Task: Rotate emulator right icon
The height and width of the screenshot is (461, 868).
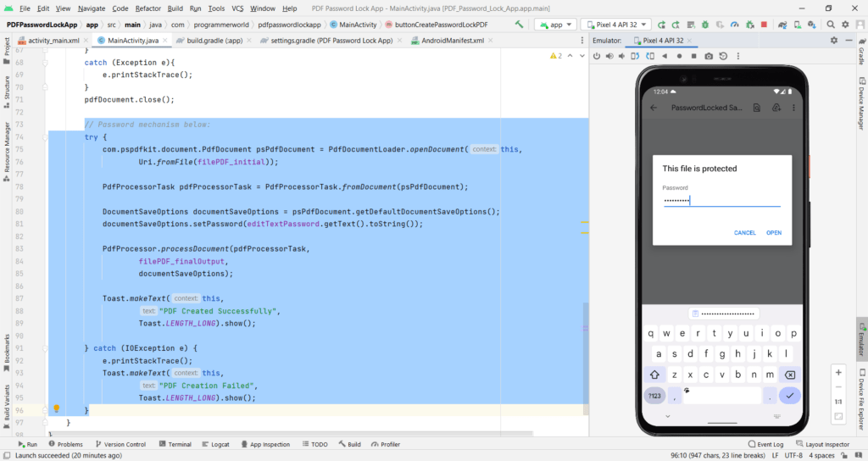Action: tap(650, 56)
